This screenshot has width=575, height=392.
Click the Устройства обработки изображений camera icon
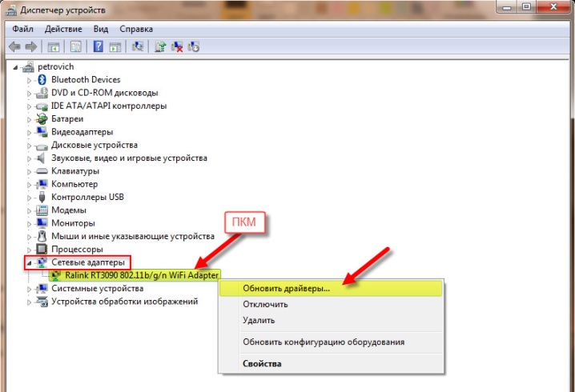point(42,302)
